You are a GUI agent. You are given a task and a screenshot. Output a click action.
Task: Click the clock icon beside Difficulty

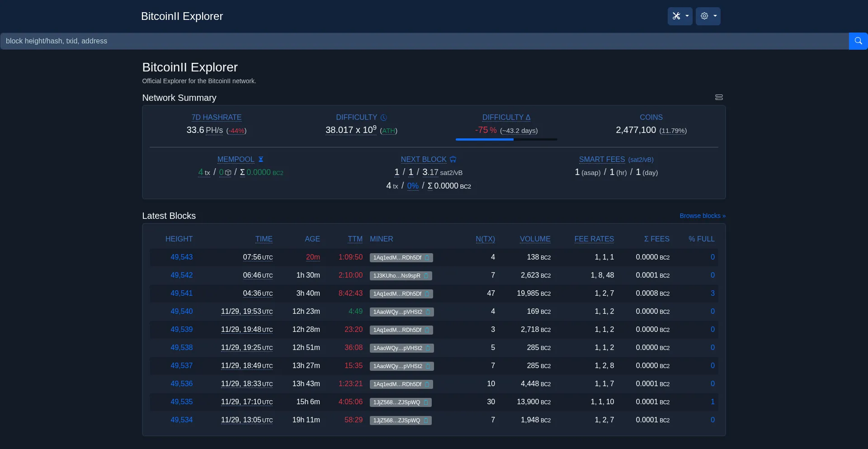384,118
